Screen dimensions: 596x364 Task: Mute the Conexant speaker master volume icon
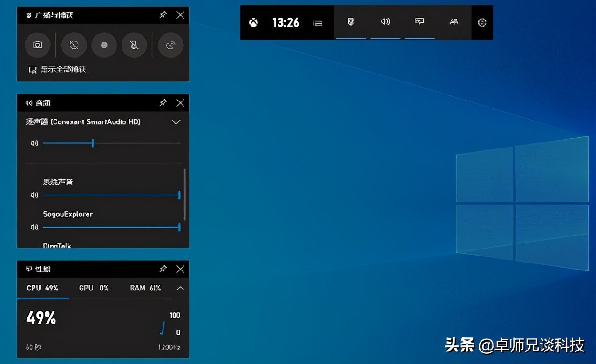click(x=34, y=143)
